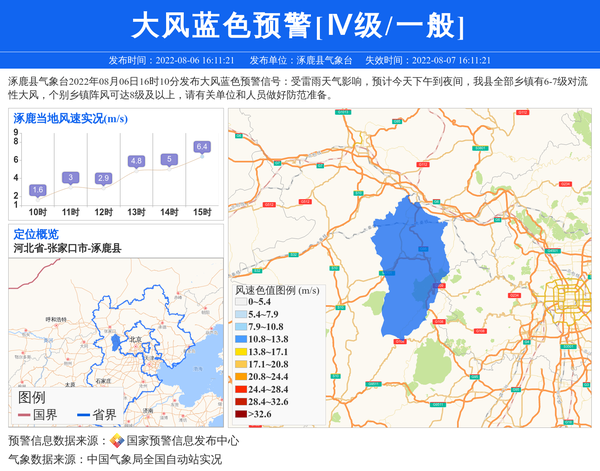The height and width of the screenshot is (471, 600).
Task: Click 中国气象局全国自动站实况 source text
Action: (x=154, y=460)
